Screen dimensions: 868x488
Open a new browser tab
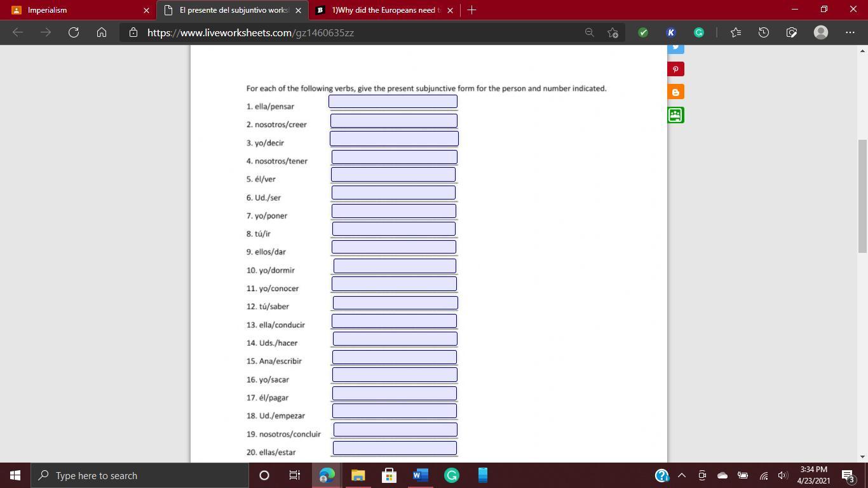tap(471, 10)
